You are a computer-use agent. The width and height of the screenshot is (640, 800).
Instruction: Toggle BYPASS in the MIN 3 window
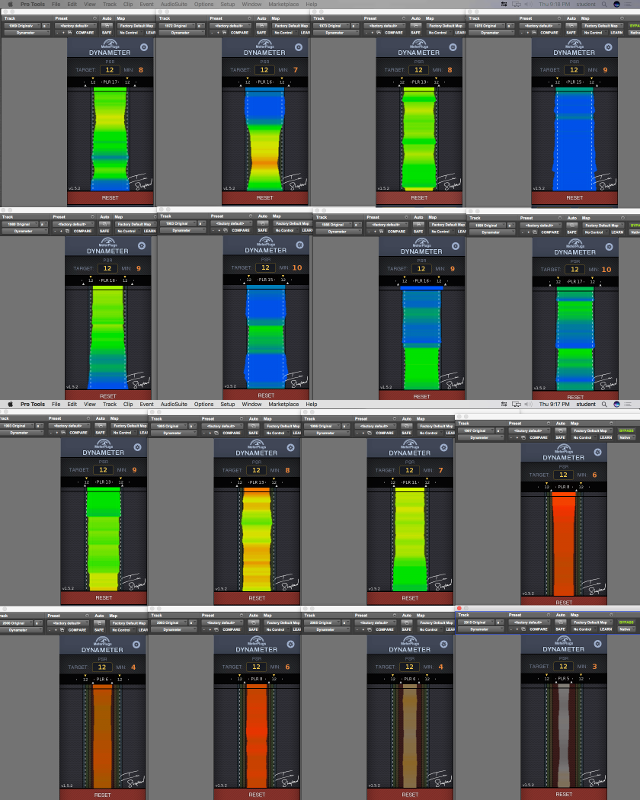pyautogui.click(x=626, y=622)
